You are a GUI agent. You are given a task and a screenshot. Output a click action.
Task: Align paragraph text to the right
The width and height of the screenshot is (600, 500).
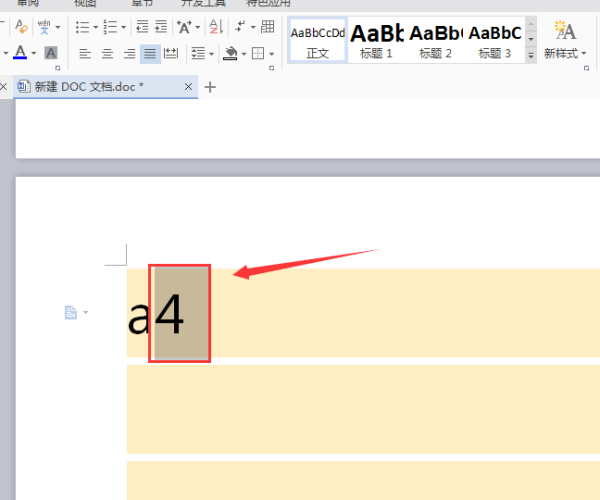tap(129, 54)
